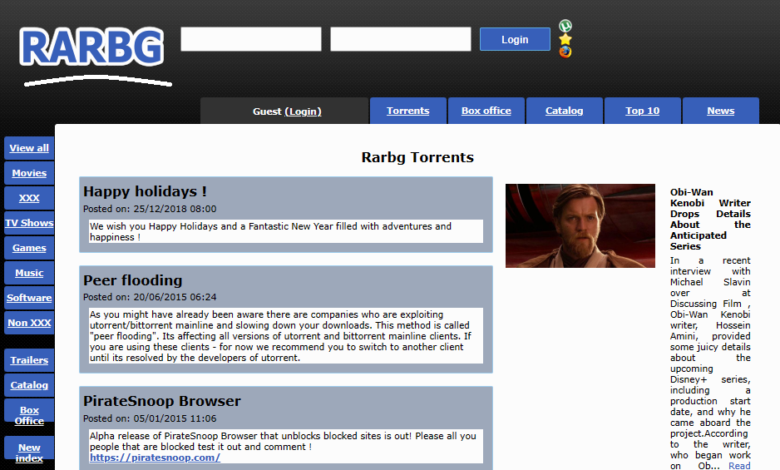This screenshot has width=780, height=470.
Task: Click the PirateSnoop Browser post title
Action: 162,401
